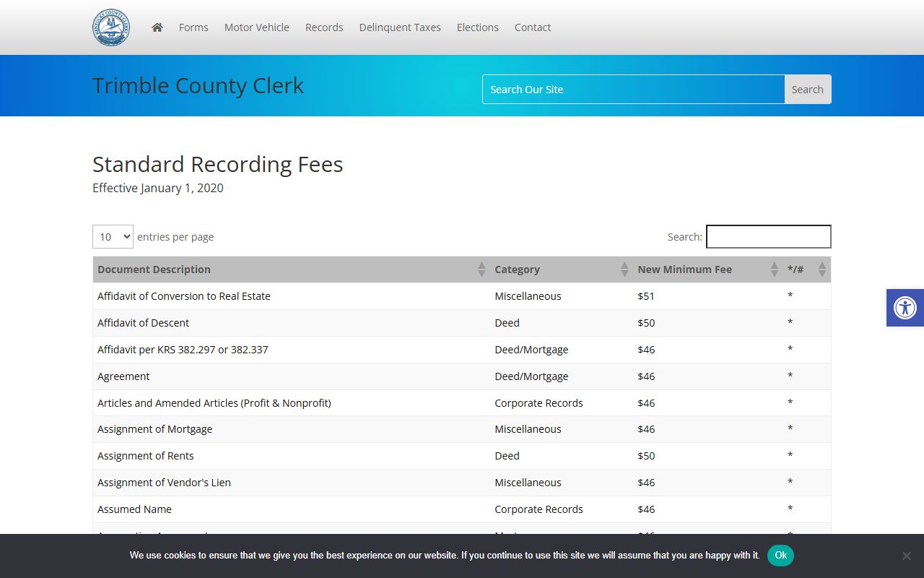Select the 'Assignment of Mortgage' cell
The width and height of the screenshot is (924, 578).
point(291,429)
